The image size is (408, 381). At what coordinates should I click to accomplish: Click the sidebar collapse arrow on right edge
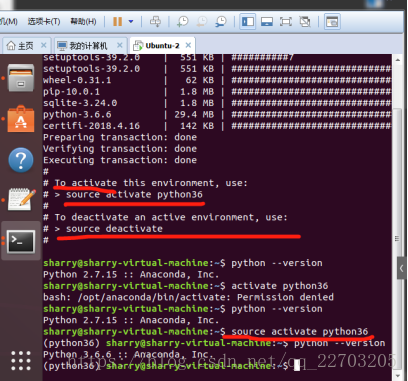click(402, 268)
